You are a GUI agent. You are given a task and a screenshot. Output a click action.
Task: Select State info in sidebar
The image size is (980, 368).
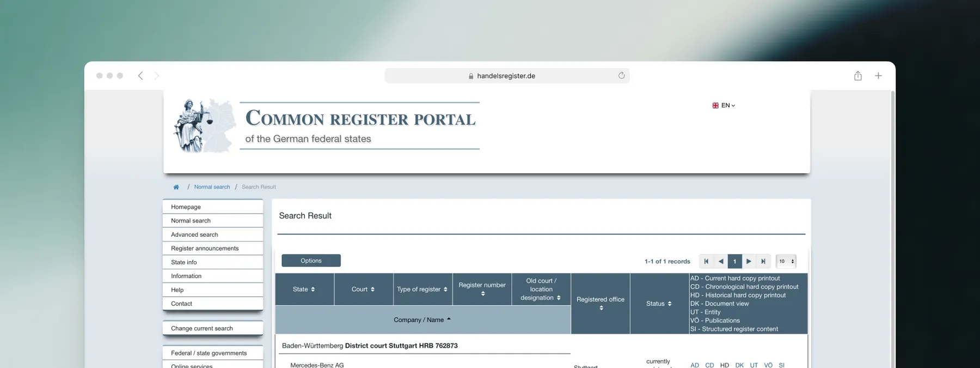coord(213,262)
